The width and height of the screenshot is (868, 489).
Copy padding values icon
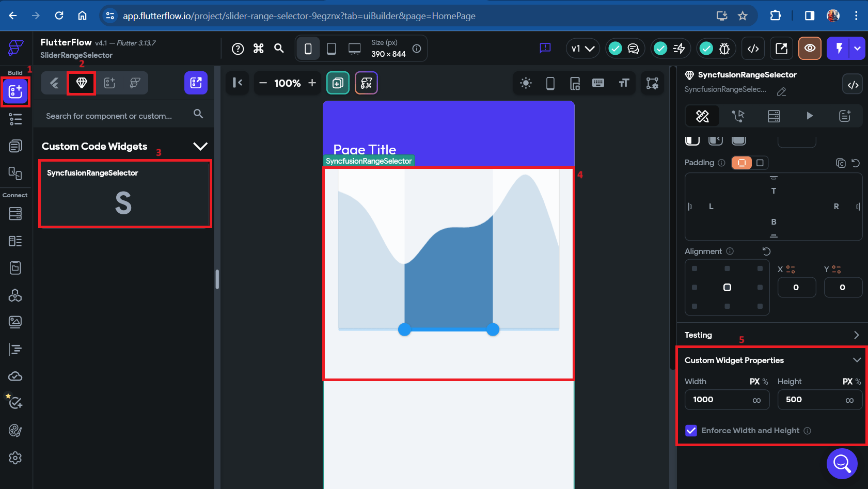coord(841,163)
